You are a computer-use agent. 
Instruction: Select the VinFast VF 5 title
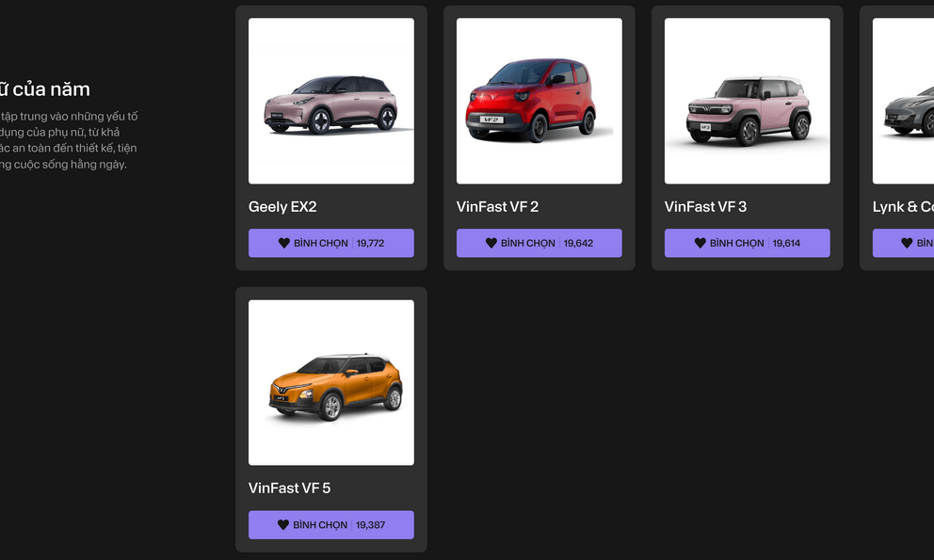289,488
